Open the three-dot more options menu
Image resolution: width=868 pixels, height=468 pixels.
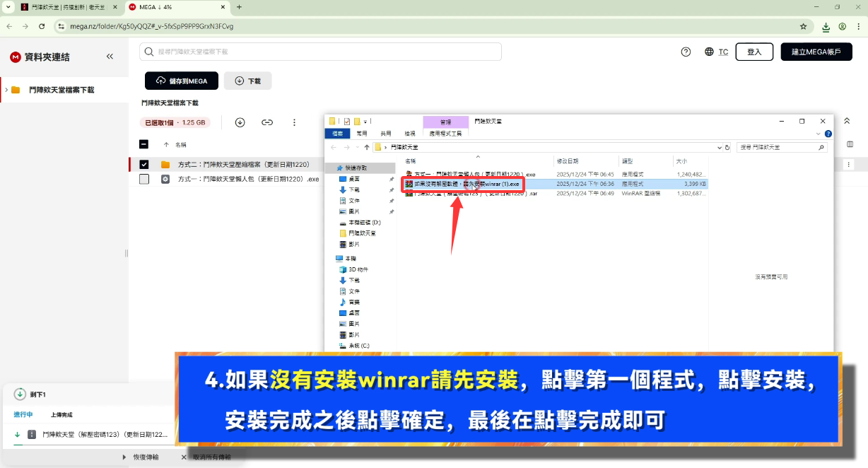(x=294, y=122)
